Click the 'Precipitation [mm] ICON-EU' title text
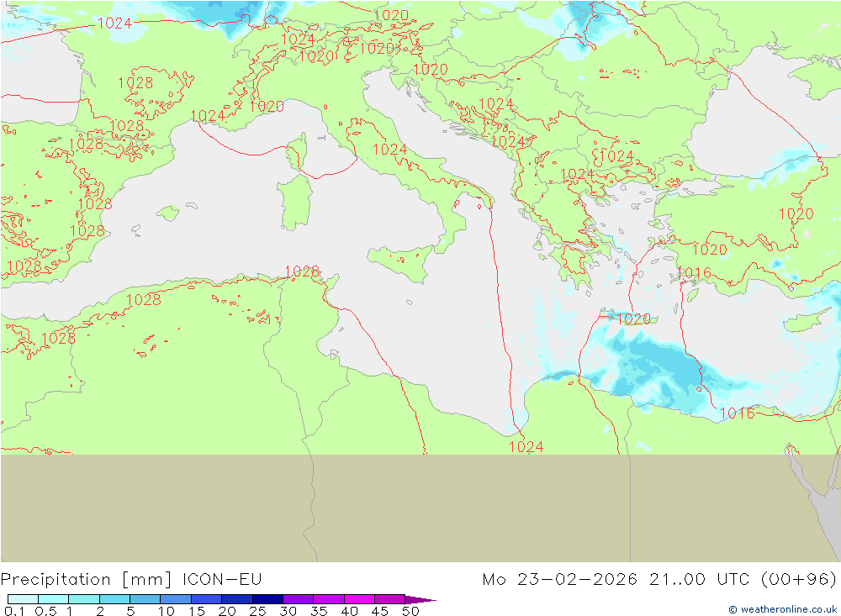Viewport: 841px width, 616px height. click(x=131, y=580)
